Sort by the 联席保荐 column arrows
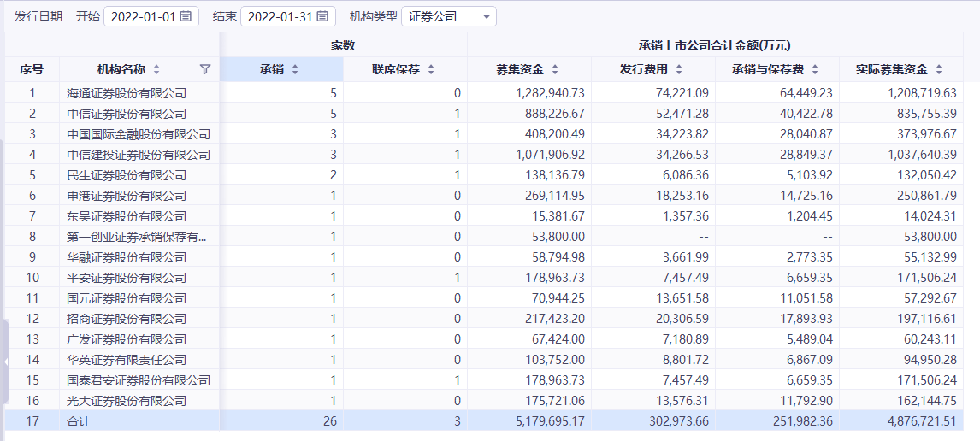The height and width of the screenshot is (441, 980). [431, 69]
